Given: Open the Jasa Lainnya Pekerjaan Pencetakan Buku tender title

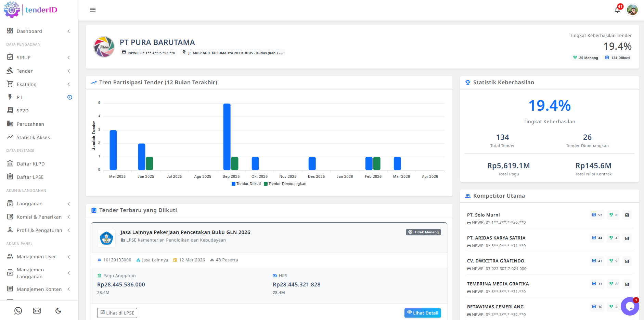Looking at the screenshot, I should pos(185,232).
